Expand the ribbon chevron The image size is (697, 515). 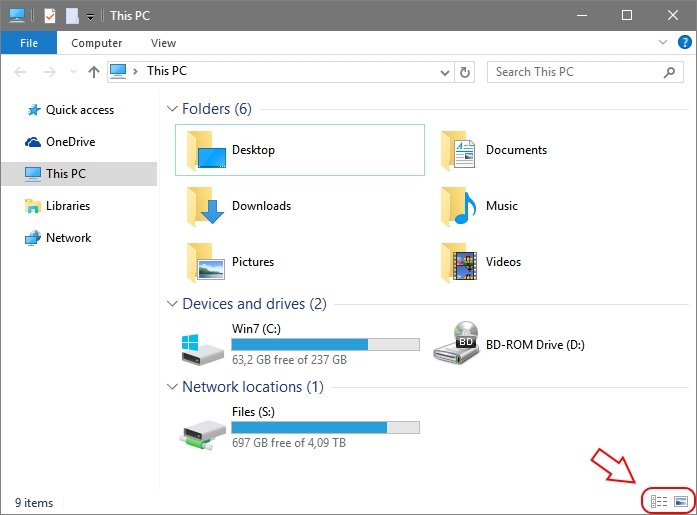[663, 42]
